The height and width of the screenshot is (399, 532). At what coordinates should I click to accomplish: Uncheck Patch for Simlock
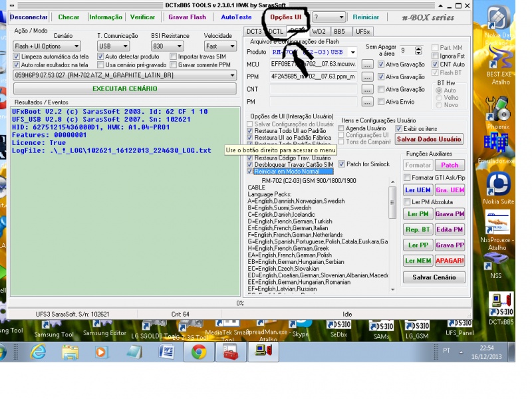[342, 164]
